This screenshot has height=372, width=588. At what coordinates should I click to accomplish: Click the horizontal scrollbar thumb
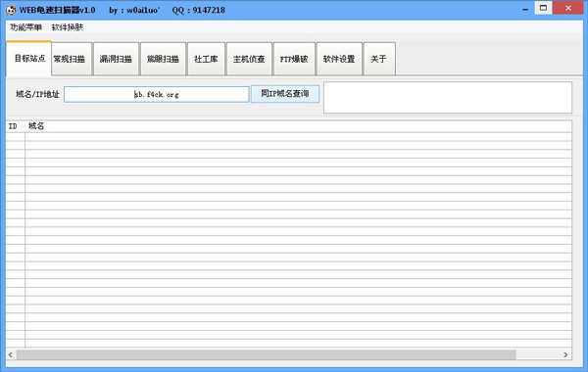click(266, 354)
